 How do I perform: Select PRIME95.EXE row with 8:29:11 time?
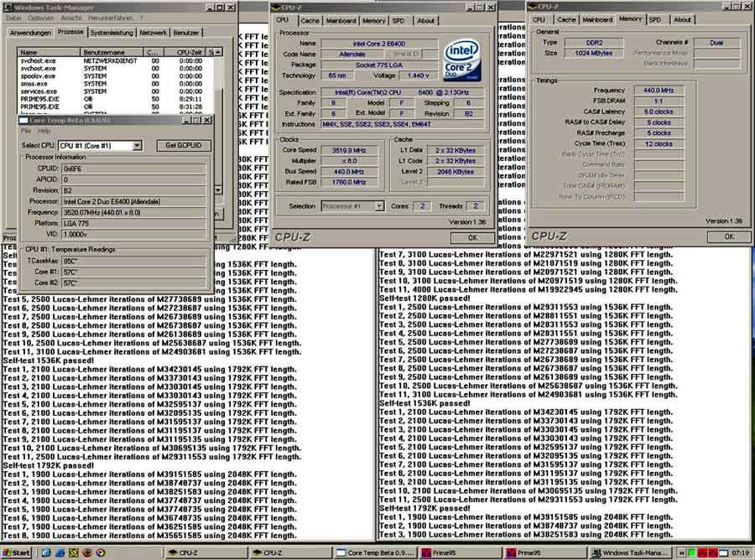116,99
